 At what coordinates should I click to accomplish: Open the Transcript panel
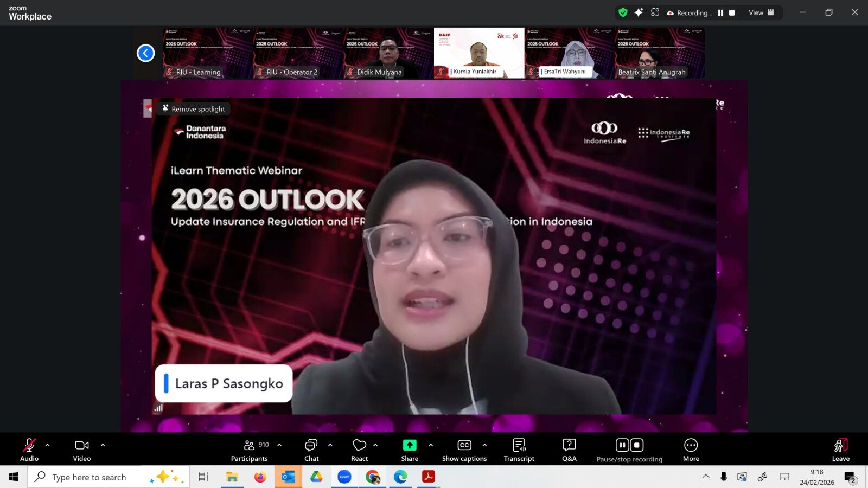(x=519, y=450)
